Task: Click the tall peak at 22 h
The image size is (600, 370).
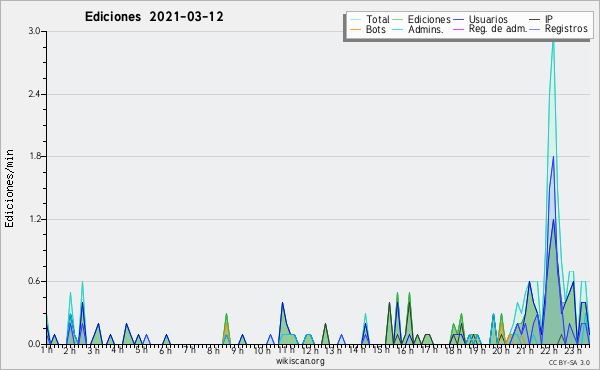Action: point(553,42)
